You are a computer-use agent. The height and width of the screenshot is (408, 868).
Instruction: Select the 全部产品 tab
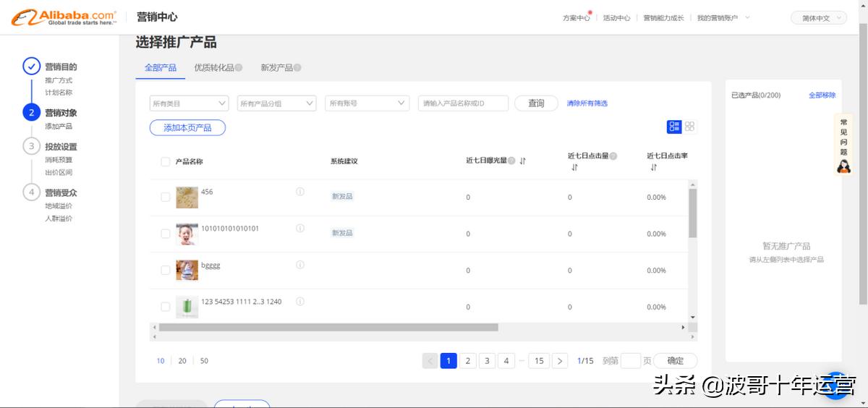[161, 68]
